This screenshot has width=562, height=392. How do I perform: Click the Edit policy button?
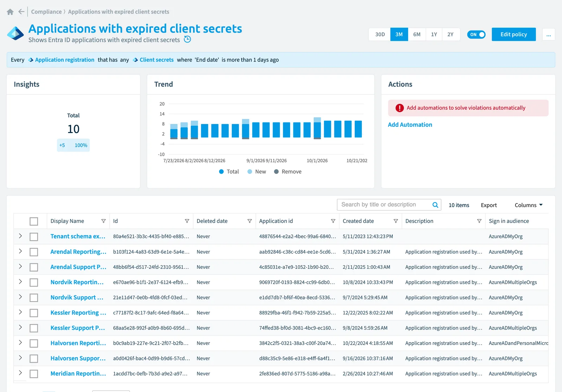click(514, 34)
